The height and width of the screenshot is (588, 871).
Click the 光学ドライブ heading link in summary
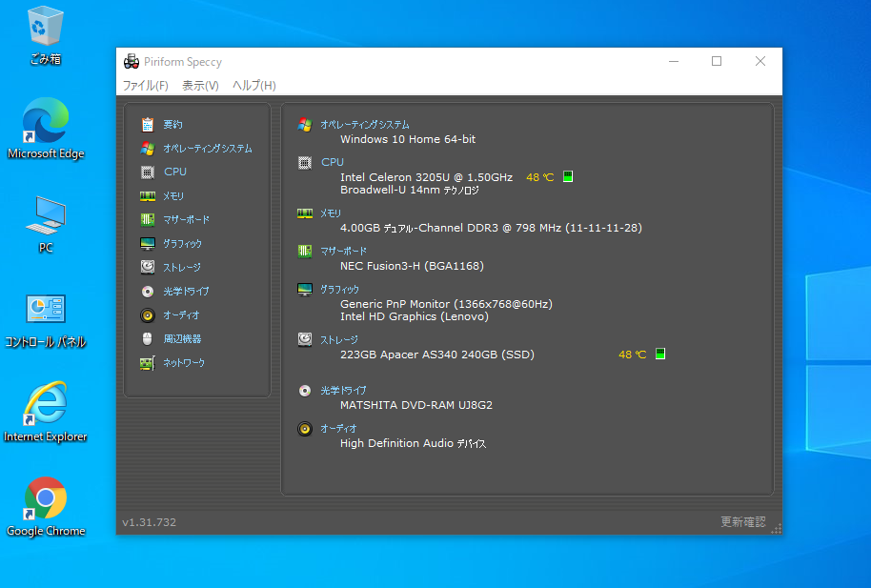coord(343,391)
